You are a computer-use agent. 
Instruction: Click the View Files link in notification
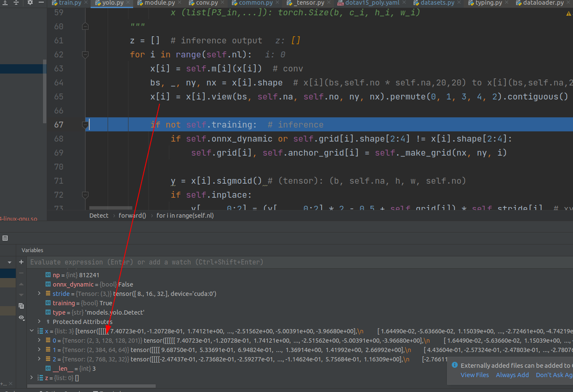[475, 375]
